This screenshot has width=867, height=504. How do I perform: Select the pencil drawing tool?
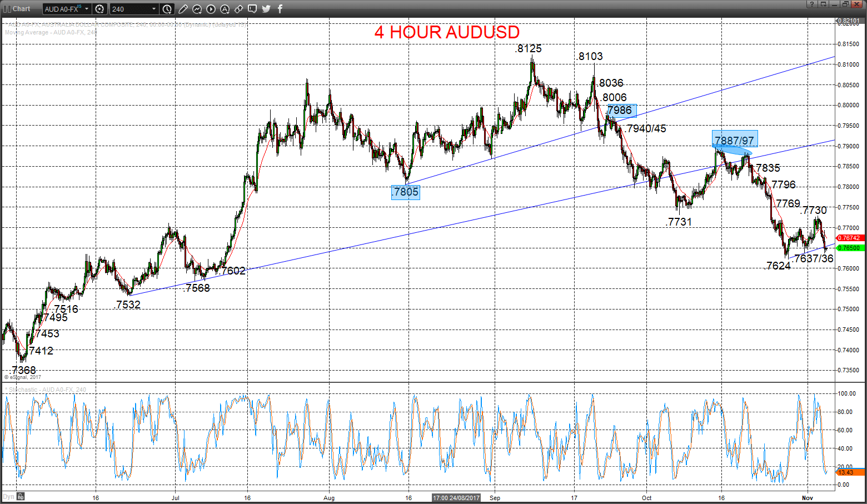(x=183, y=9)
